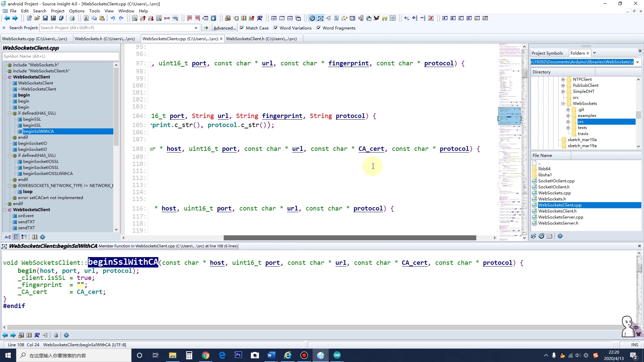Click the Go Back navigation arrow
Image resolution: width=644 pixels, height=362 pixels.
[x=7, y=18]
